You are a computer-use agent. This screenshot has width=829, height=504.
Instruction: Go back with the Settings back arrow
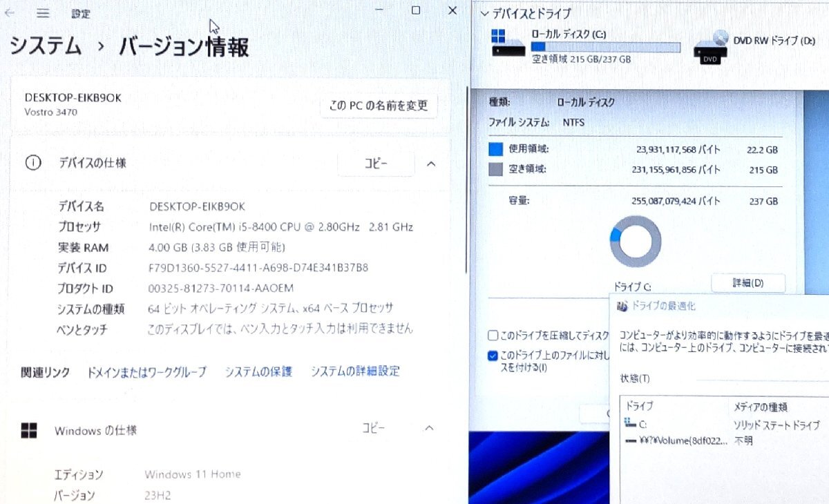(x=10, y=12)
